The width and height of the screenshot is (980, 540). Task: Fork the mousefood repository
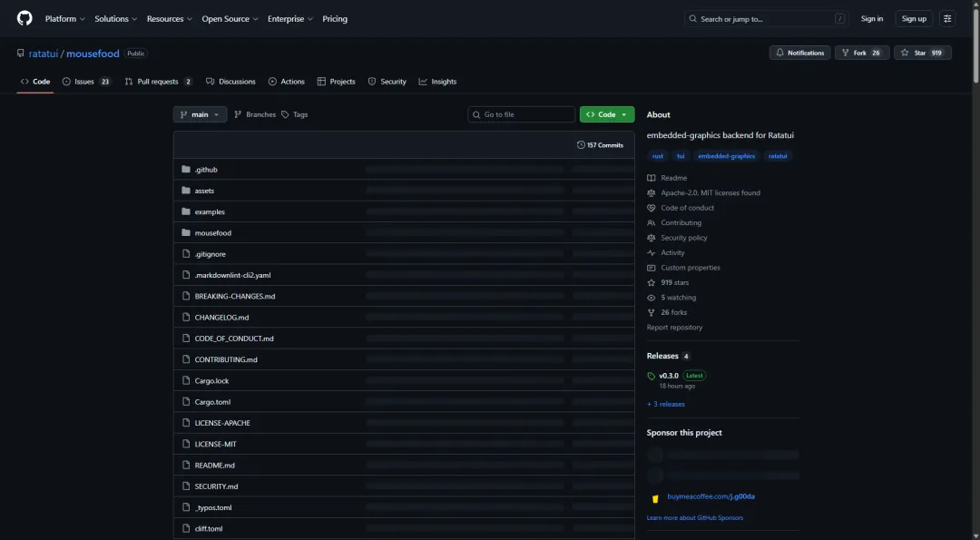pos(862,54)
